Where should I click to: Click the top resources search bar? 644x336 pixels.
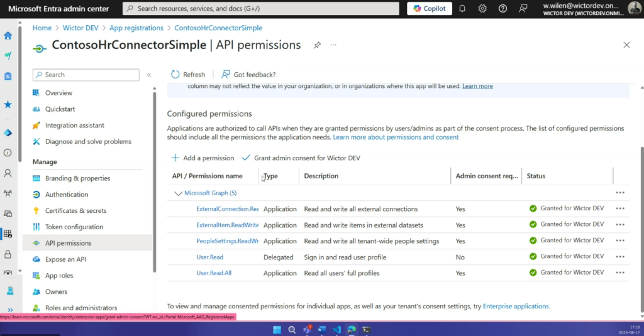261,8
